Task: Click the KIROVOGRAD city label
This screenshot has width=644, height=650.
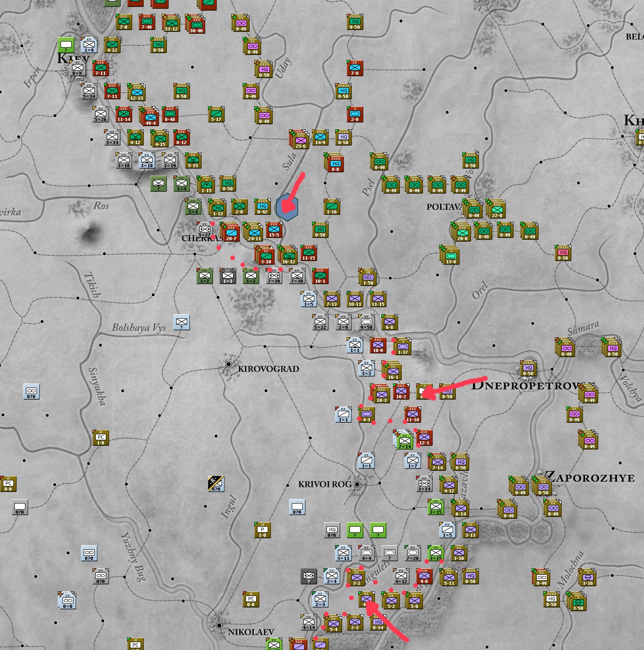Action: 269,369
